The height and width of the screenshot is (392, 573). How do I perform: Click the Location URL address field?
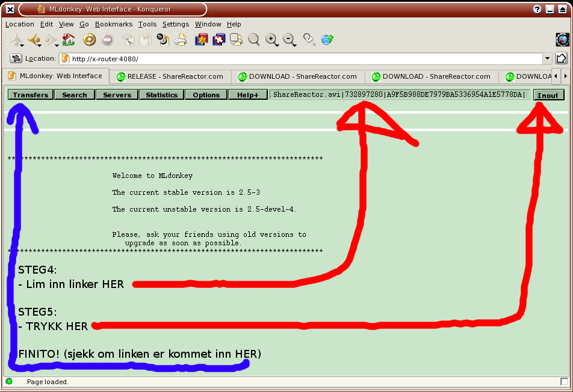301,59
